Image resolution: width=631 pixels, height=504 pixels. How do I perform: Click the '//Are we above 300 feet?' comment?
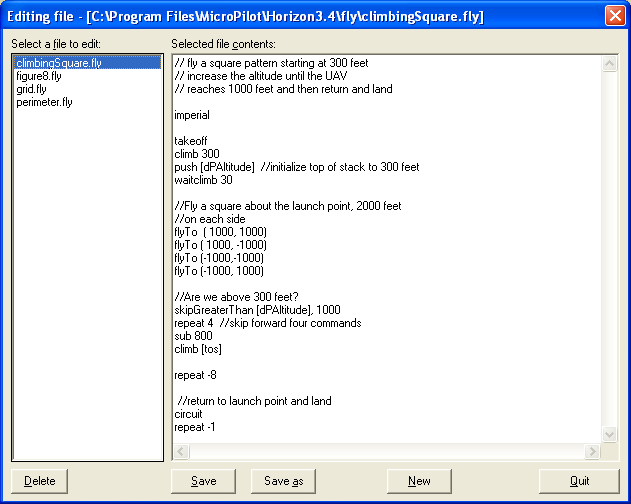click(x=236, y=297)
